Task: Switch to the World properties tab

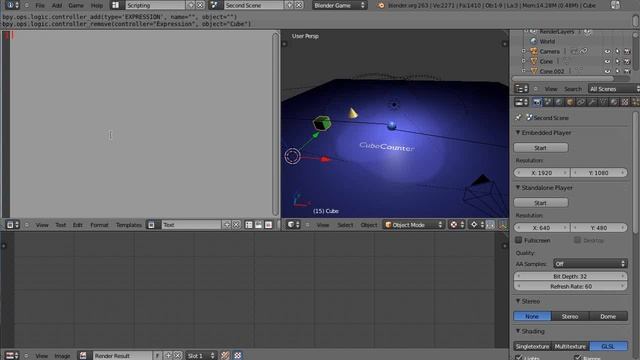Action: [559, 102]
